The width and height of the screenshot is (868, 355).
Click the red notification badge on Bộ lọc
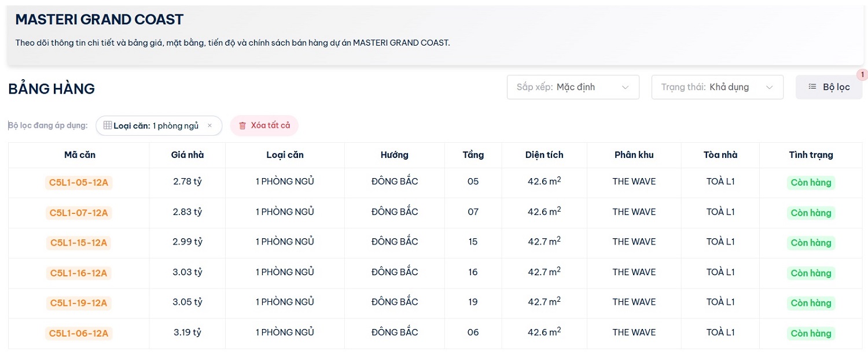click(x=862, y=75)
